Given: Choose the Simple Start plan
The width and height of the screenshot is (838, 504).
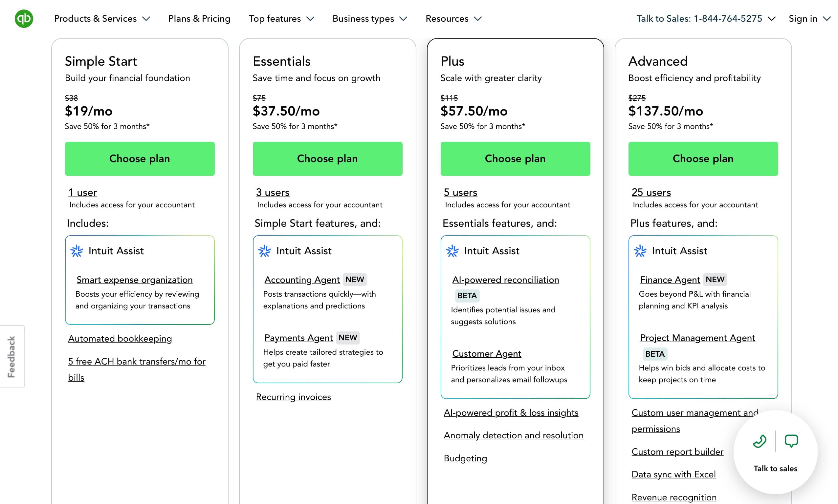Looking at the screenshot, I should [139, 158].
